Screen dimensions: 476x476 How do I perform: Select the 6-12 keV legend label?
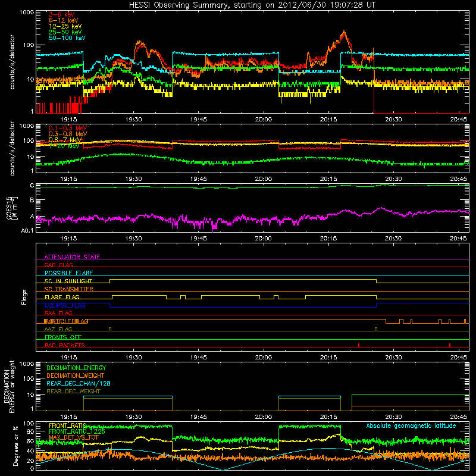[x=64, y=20]
